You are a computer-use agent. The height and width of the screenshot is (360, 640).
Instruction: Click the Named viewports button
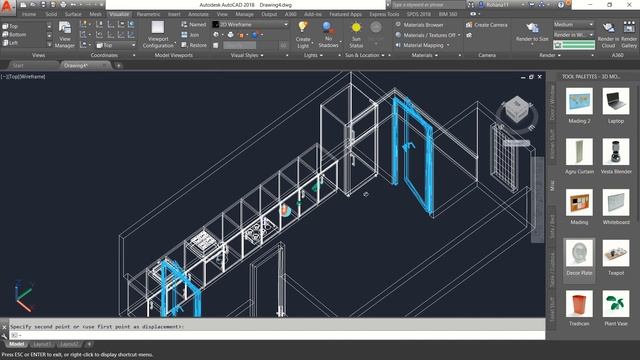(x=193, y=24)
